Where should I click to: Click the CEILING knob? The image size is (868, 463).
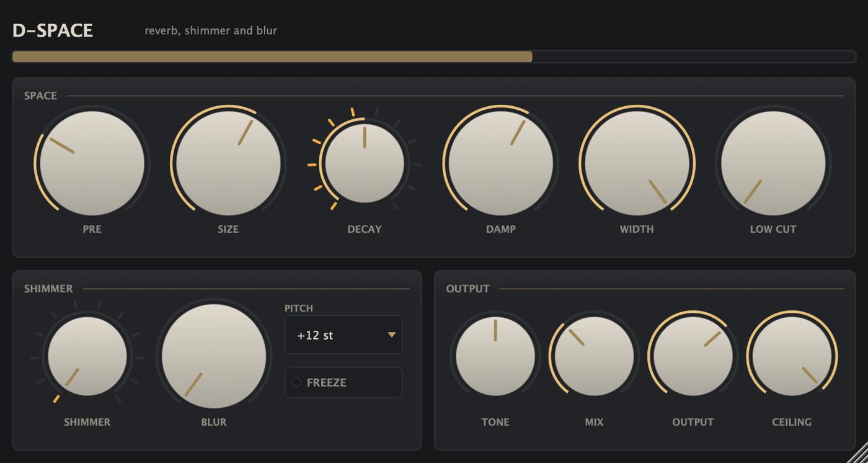pyautogui.click(x=792, y=356)
